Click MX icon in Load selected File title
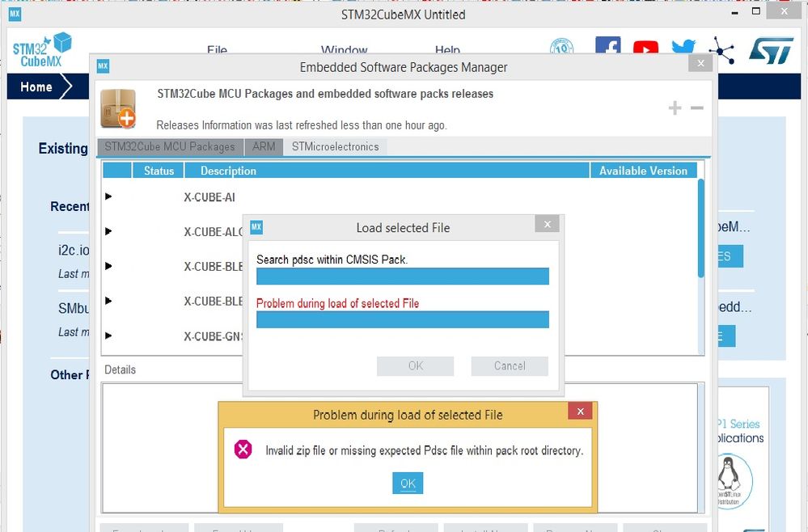This screenshot has height=532, width=808. 256,227
